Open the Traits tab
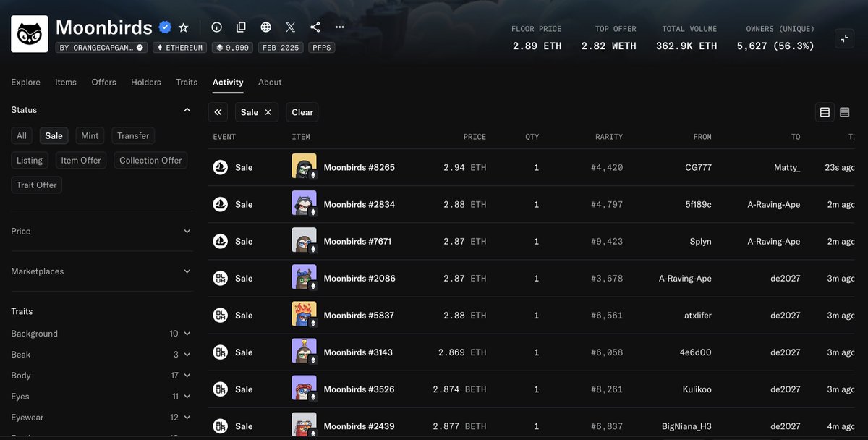Image resolution: width=868 pixels, height=440 pixels. click(187, 82)
